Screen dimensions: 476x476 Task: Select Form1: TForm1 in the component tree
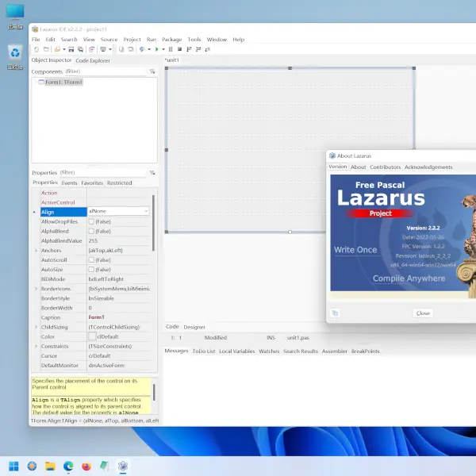tap(63, 82)
